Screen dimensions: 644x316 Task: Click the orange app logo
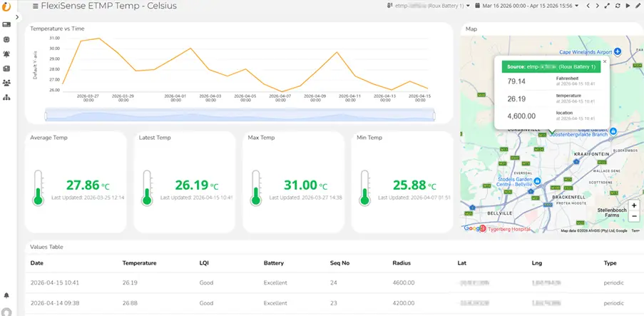[x=6, y=6]
